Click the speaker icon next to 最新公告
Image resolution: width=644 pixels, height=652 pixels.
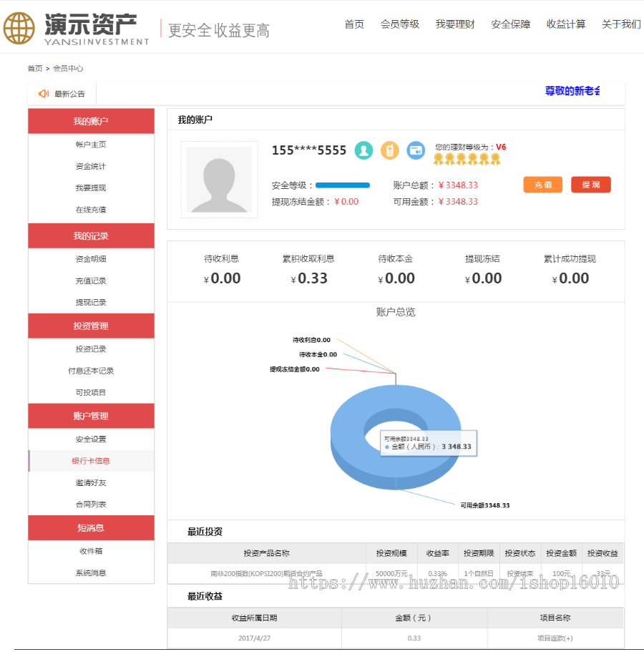click(x=42, y=94)
